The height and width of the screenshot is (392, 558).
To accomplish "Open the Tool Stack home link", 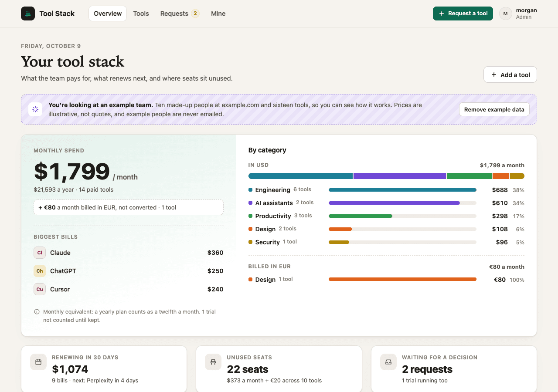I will [x=48, y=14].
